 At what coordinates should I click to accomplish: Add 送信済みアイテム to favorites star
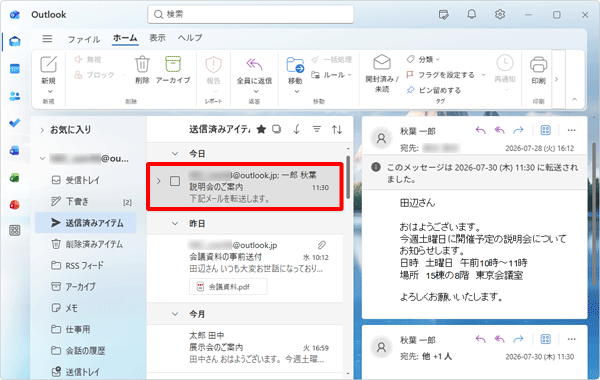[261, 129]
